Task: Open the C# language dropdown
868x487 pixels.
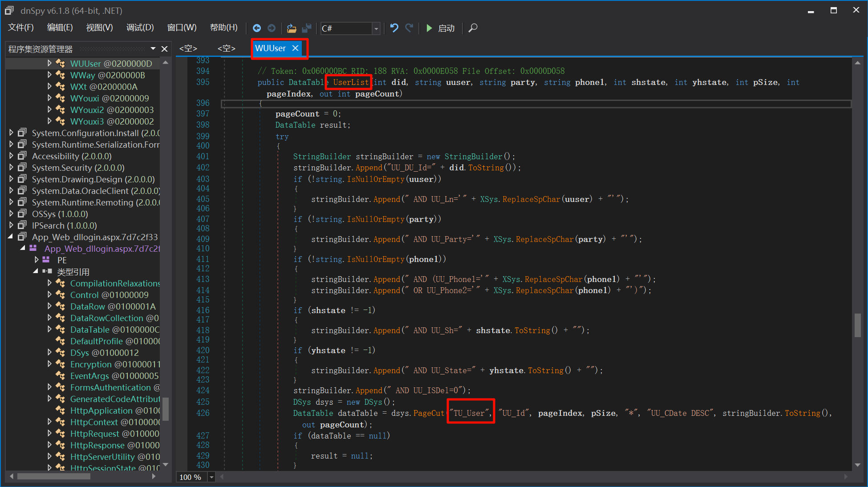Action: [376, 28]
